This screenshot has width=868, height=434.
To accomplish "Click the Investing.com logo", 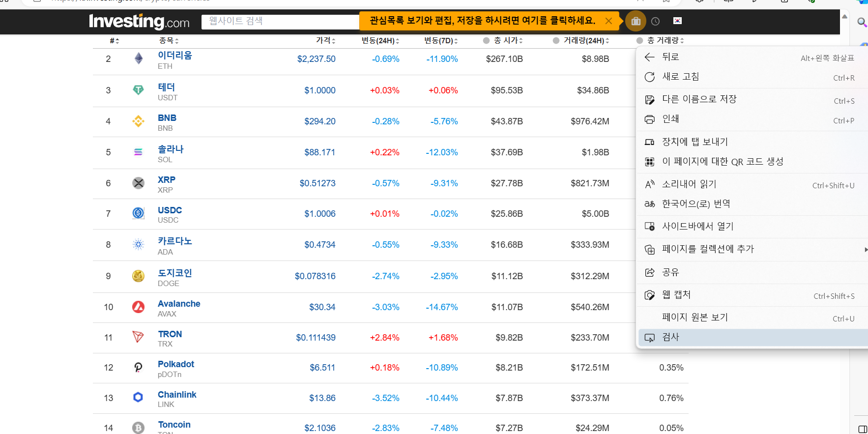I will point(139,22).
